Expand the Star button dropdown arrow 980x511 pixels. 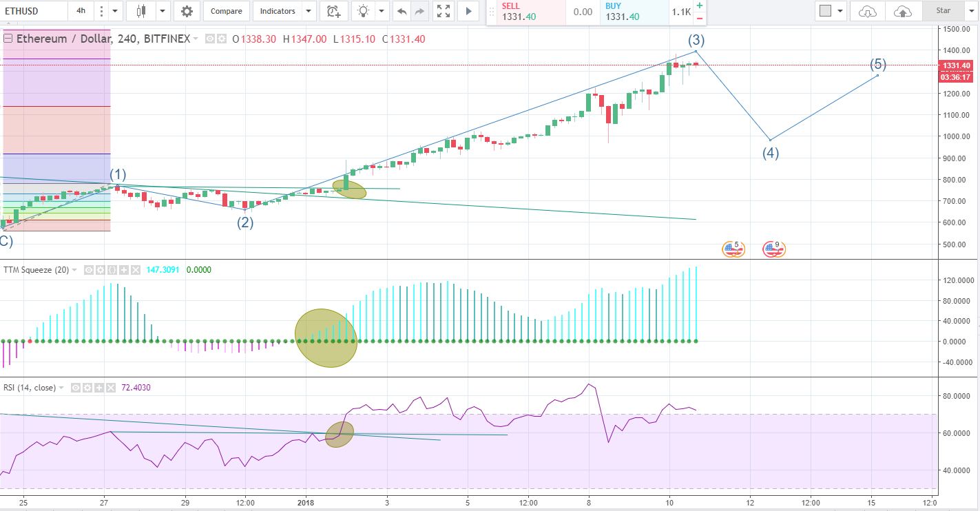970,11
